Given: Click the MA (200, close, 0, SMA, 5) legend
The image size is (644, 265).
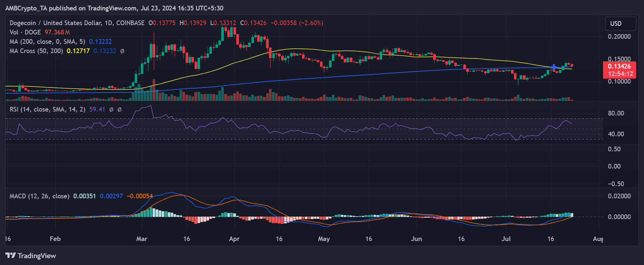Looking at the screenshot, I should 47,42.
